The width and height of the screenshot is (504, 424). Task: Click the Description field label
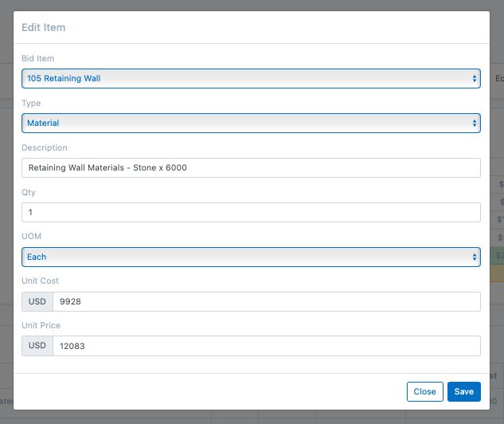(45, 148)
